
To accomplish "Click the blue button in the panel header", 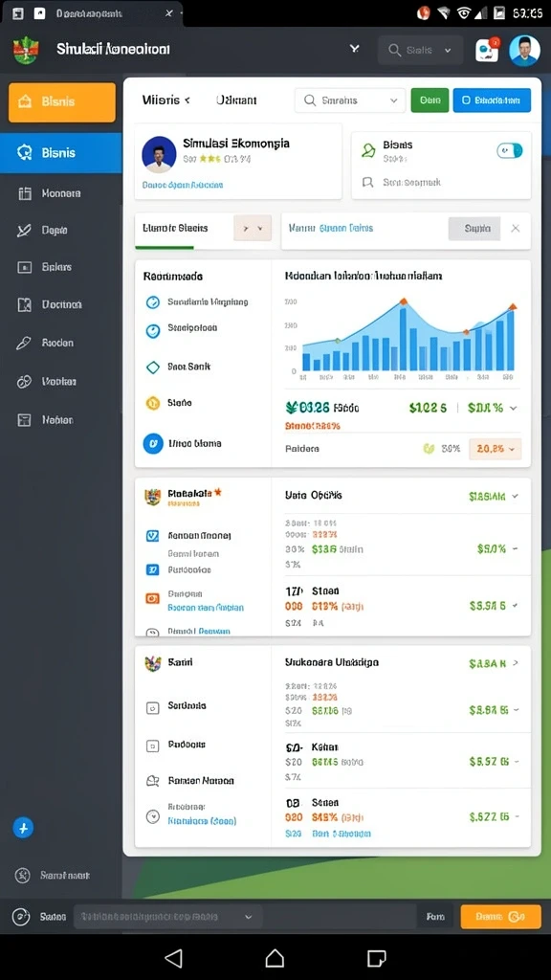I will [492, 100].
